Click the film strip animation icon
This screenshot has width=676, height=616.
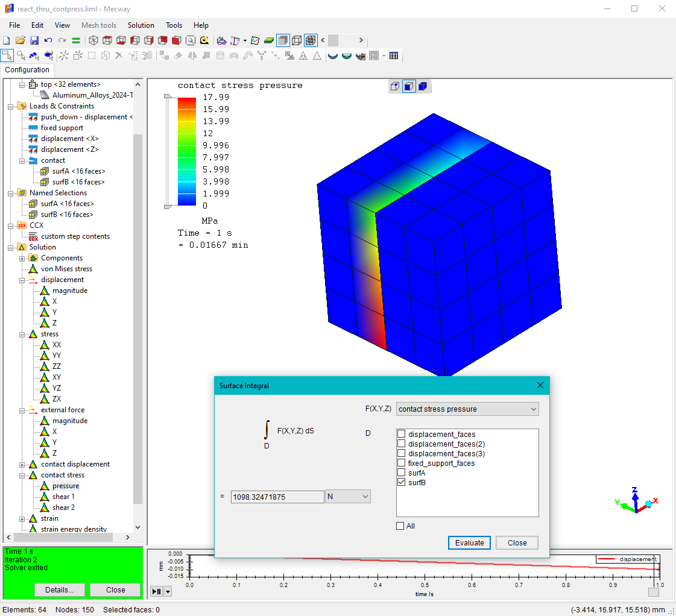click(374, 55)
